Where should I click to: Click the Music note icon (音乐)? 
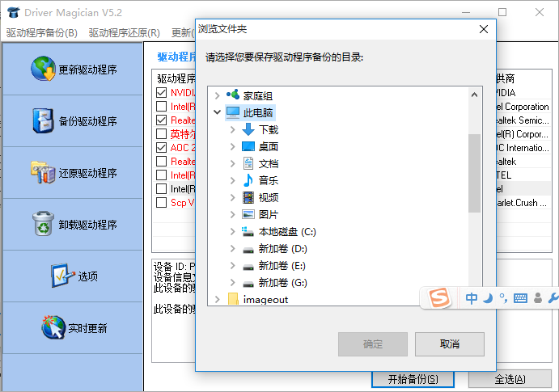[x=248, y=180]
